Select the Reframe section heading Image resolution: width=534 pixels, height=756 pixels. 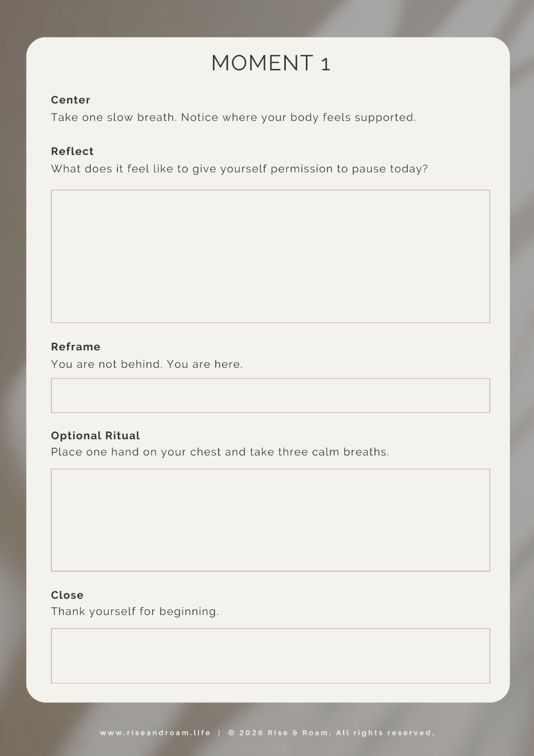pyautogui.click(x=76, y=346)
